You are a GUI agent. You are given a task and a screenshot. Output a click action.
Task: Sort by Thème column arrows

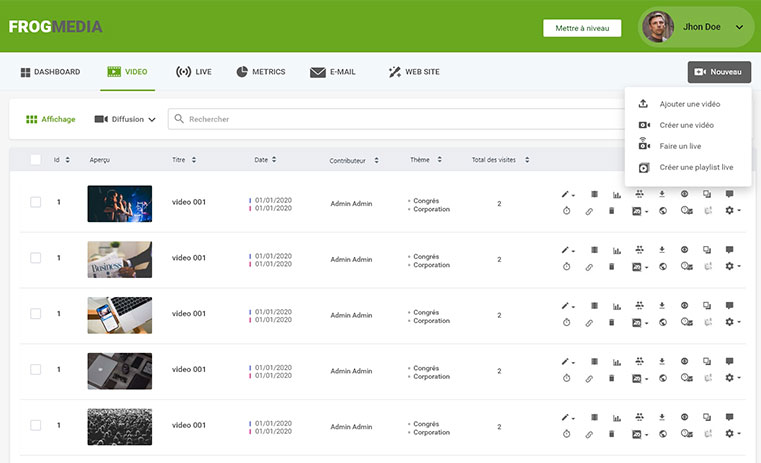439,160
